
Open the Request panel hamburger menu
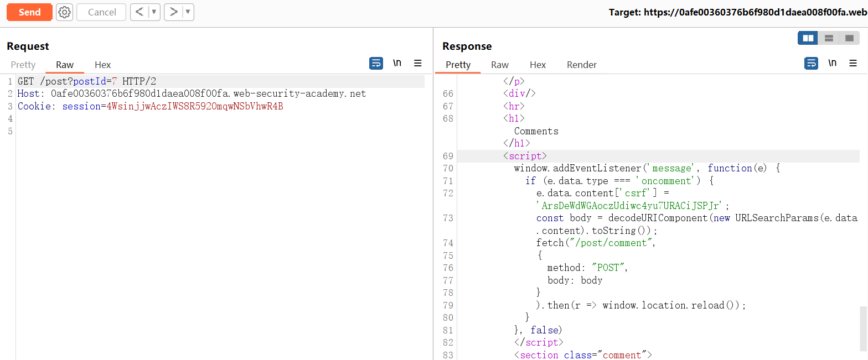418,63
